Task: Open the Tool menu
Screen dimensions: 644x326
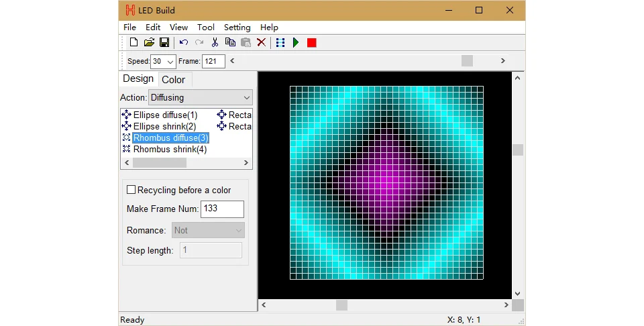Action: (x=206, y=28)
